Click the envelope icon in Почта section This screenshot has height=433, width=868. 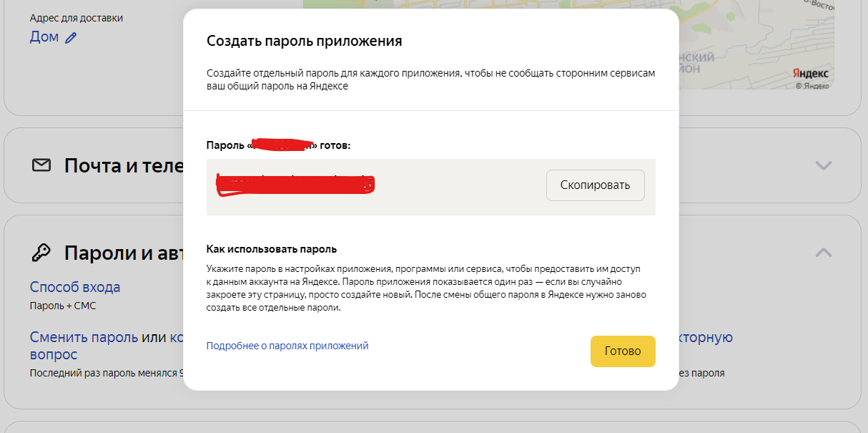point(41,166)
